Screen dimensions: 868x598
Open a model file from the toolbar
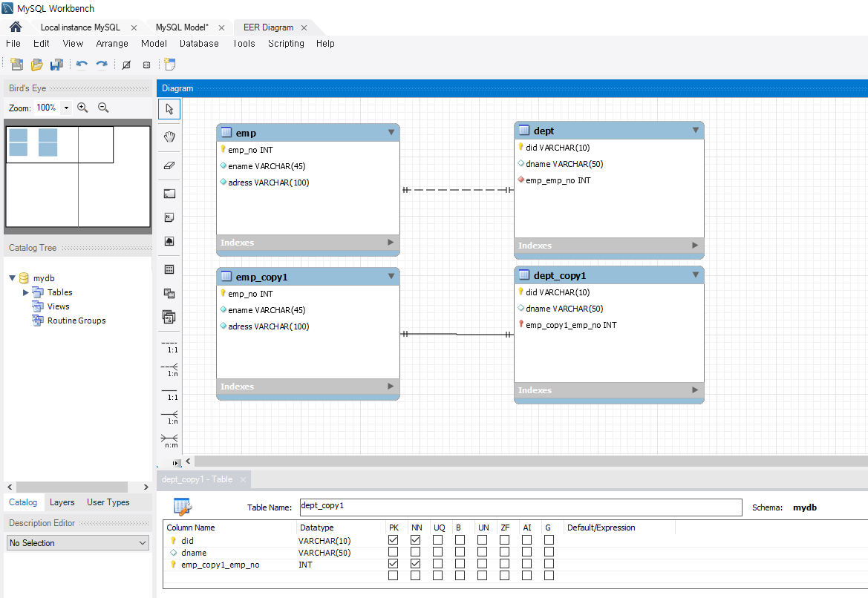(x=36, y=65)
